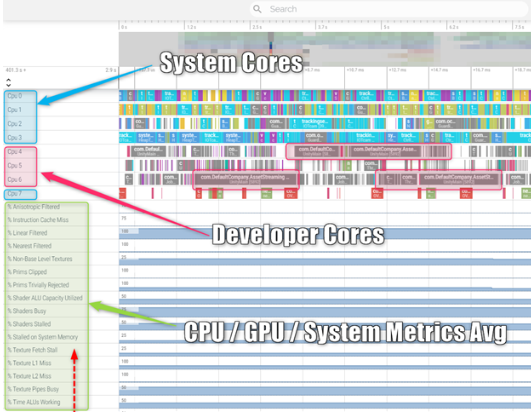The height and width of the screenshot is (412, 531).
Task: Click the 2.5 s marker on overview ruler
Action: click(x=257, y=27)
